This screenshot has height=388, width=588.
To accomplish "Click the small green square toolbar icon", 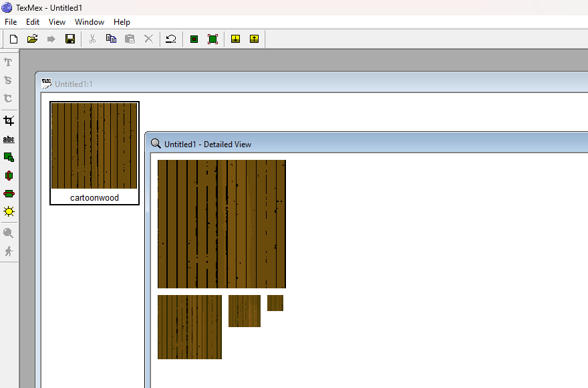I will 194,39.
